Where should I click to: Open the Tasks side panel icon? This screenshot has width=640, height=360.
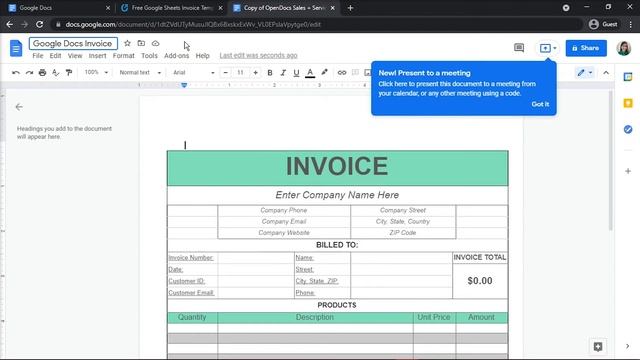[628, 129]
